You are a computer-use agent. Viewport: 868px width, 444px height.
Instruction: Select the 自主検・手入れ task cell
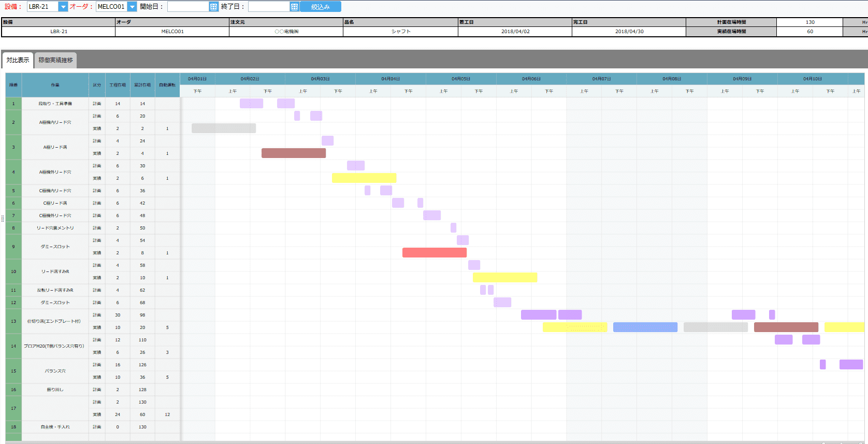(55, 427)
